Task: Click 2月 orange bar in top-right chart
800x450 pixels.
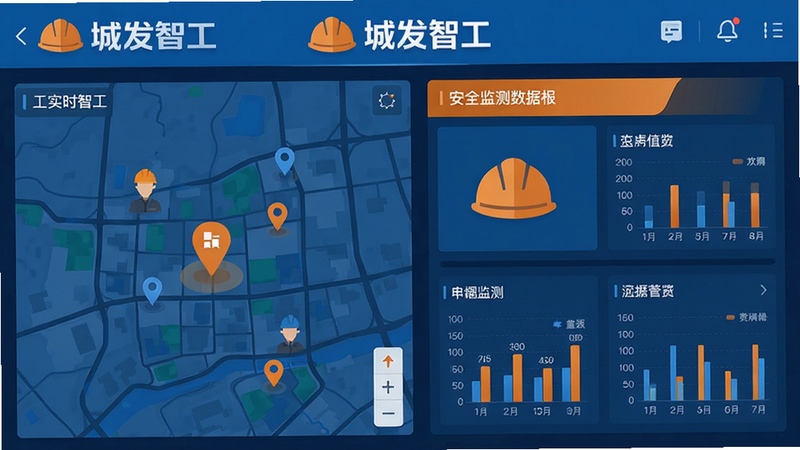Action: point(674,206)
